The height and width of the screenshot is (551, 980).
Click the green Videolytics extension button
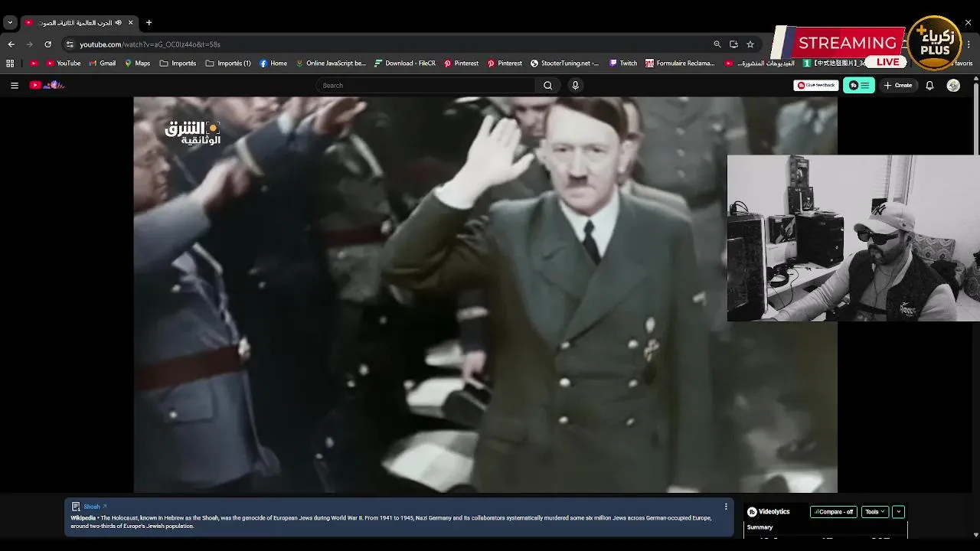pos(859,86)
